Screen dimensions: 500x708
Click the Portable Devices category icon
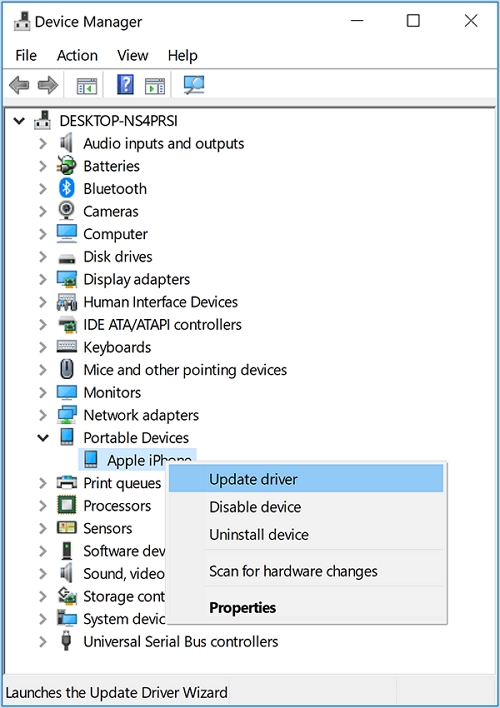(67, 437)
